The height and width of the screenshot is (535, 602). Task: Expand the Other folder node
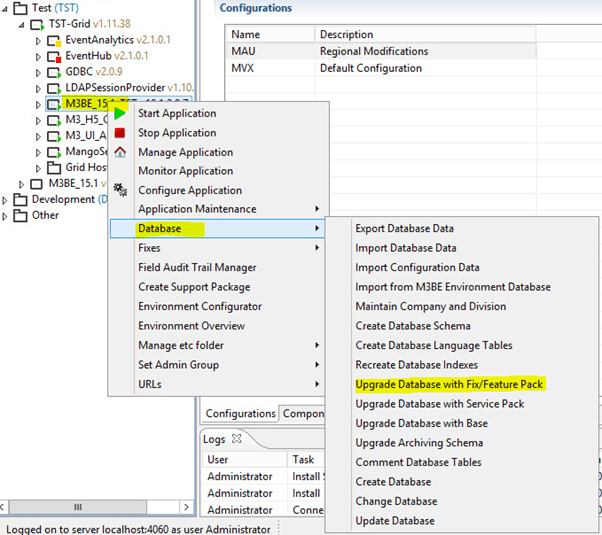click(5, 216)
